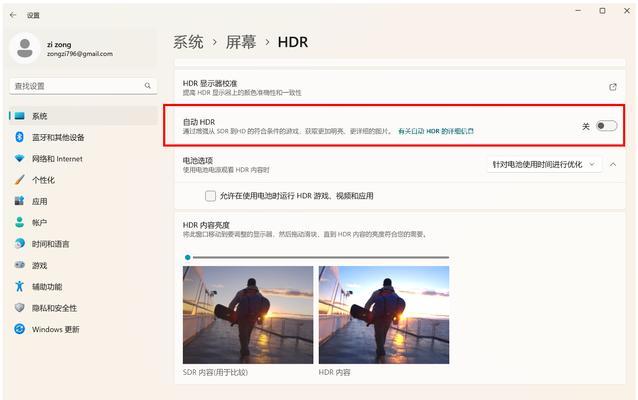
Task: Click the Windows Update sync icon
Action: click(x=20, y=329)
